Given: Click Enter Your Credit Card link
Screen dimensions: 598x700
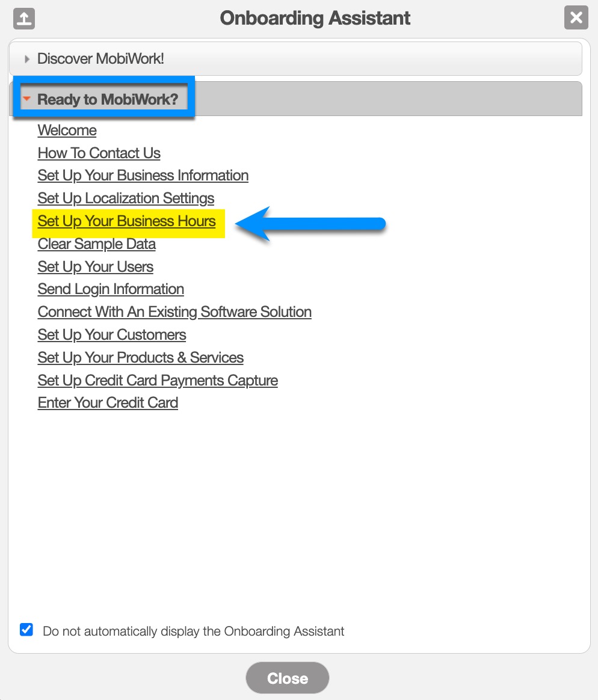Looking at the screenshot, I should pyautogui.click(x=108, y=403).
